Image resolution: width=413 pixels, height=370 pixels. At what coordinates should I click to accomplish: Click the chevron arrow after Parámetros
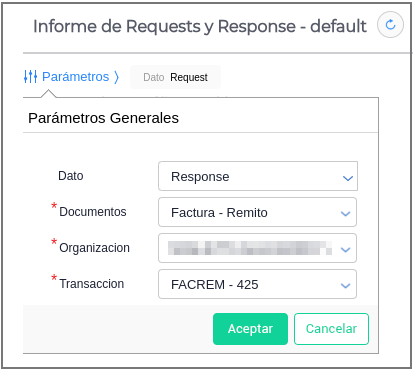[x=116, y=77]
